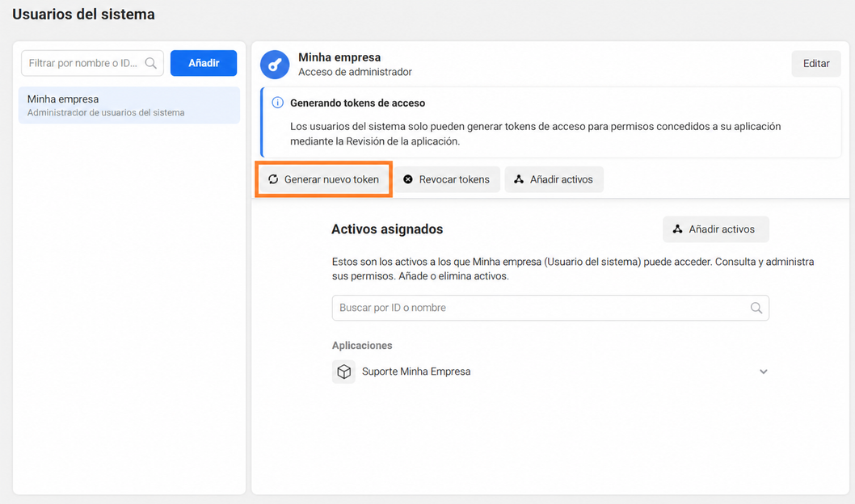Screen dimensions: 855x504
Task: Click the Acceso de administrador subtitle
Action: pyautogui.click(x=355, y=72)
